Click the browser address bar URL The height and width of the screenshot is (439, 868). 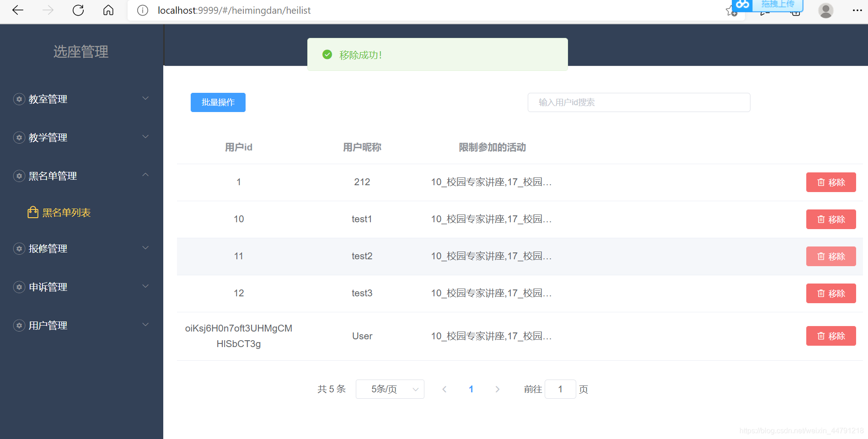coord(234,10)
